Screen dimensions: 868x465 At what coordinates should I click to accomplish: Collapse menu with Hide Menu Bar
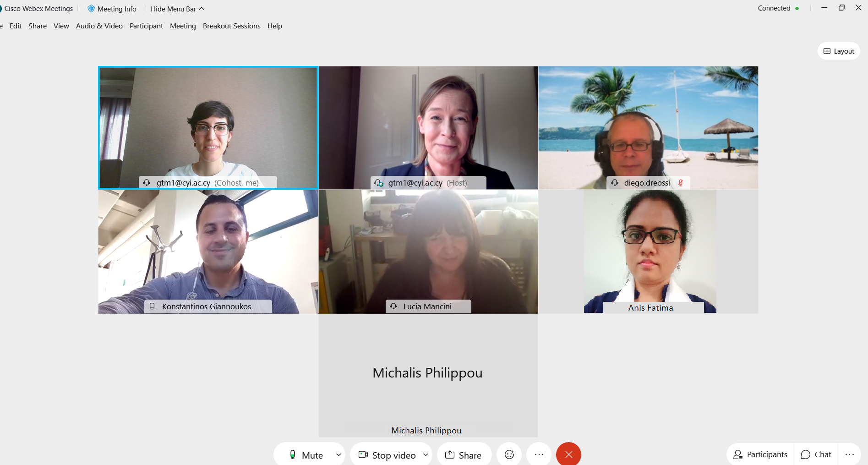[x=177, y=9]
